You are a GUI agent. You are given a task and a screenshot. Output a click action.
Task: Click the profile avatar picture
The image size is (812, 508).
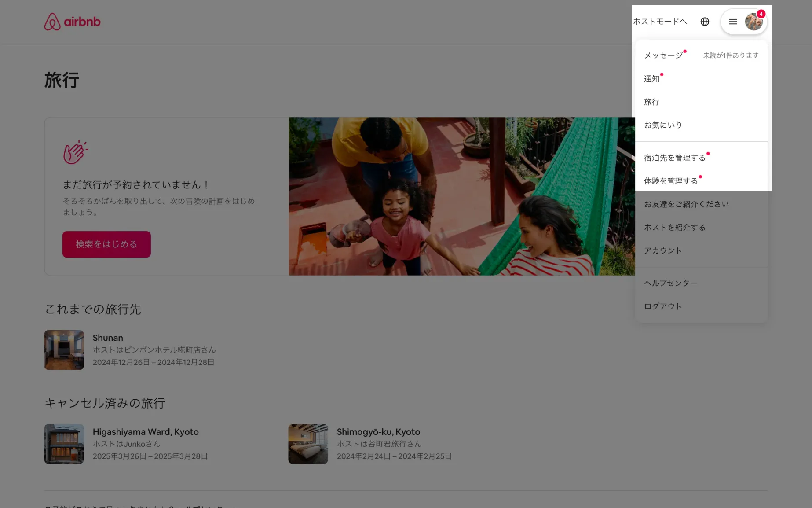pyautogui.click(x=753, y=22)
